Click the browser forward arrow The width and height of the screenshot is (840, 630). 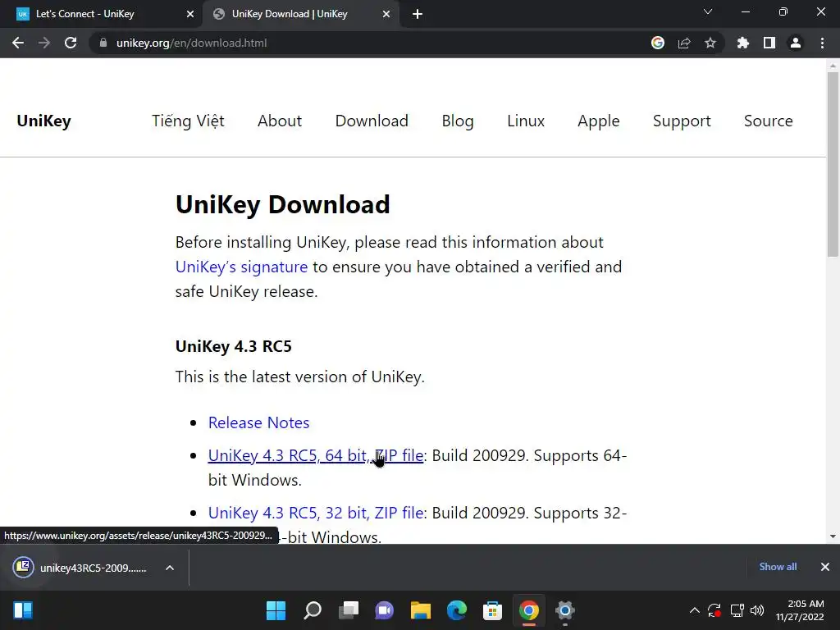coord(44,43)
